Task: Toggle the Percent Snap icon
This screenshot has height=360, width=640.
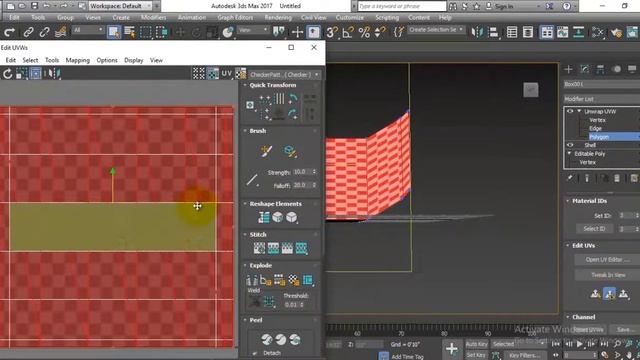Action: pos(364,32)
